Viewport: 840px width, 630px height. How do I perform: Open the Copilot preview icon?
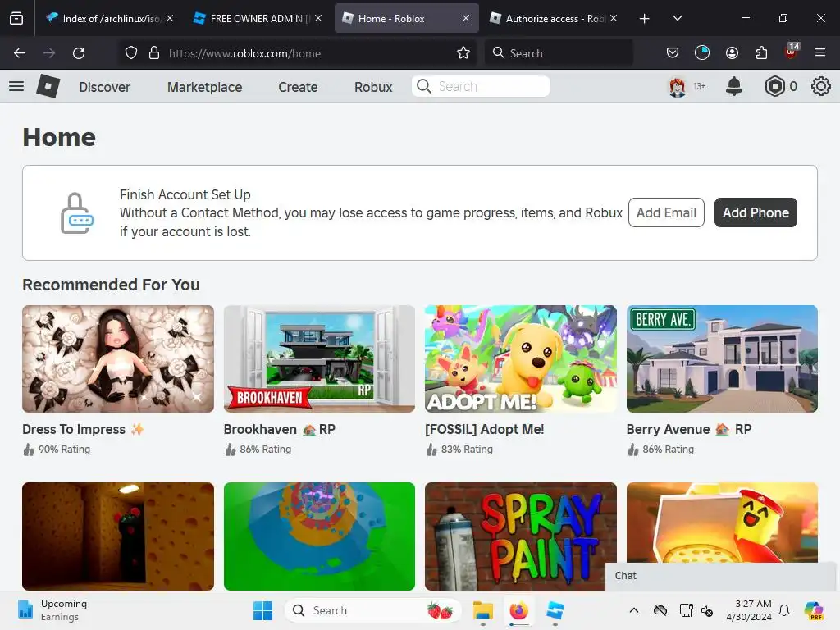click(x=813, y=610)
